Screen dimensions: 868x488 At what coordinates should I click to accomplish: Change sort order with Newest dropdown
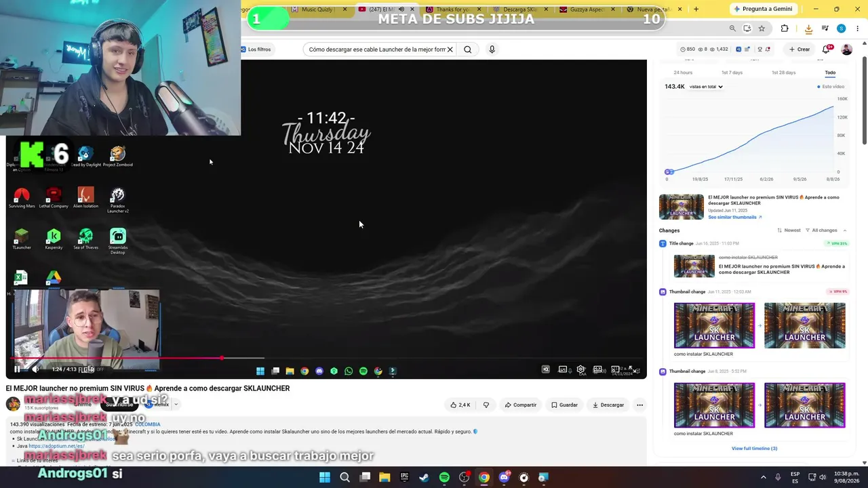click(x=789, y=230)
